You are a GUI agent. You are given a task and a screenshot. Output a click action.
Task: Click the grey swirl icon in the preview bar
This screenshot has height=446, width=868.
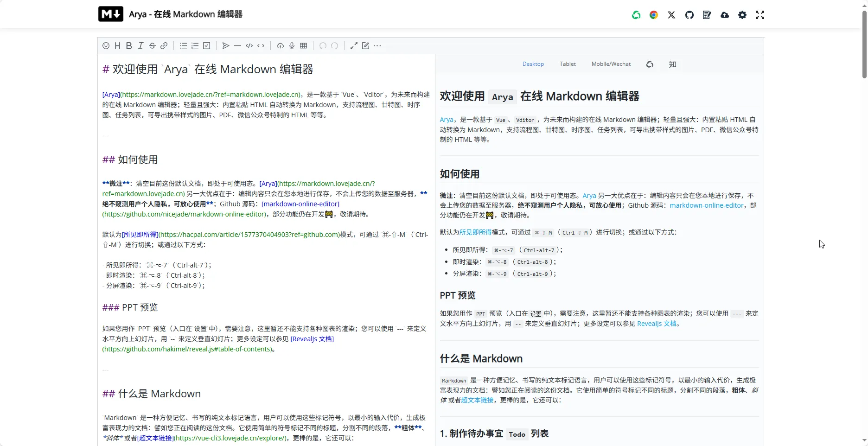pos(650,64)
